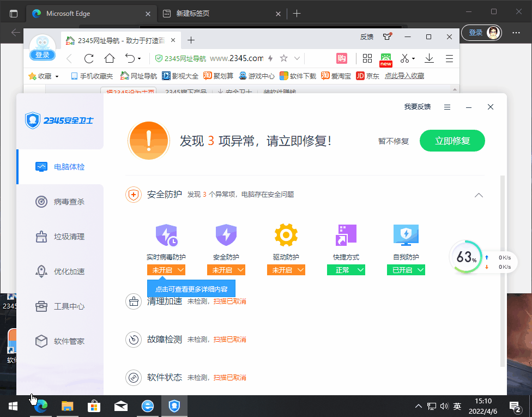The image size is (532, 417).
Task: Click the 软件状态 section icon
Action: pyautogui.click(x=134, y=378)
